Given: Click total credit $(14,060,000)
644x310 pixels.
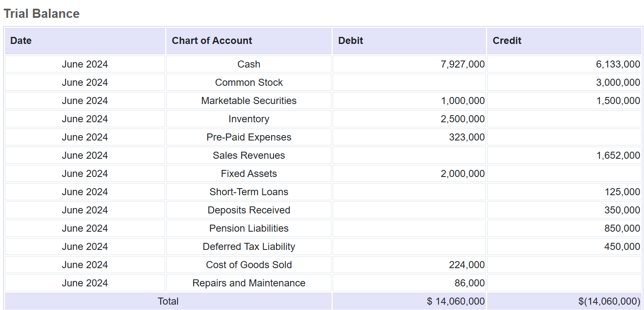Looking at the screenshot, I should point(609,301).
